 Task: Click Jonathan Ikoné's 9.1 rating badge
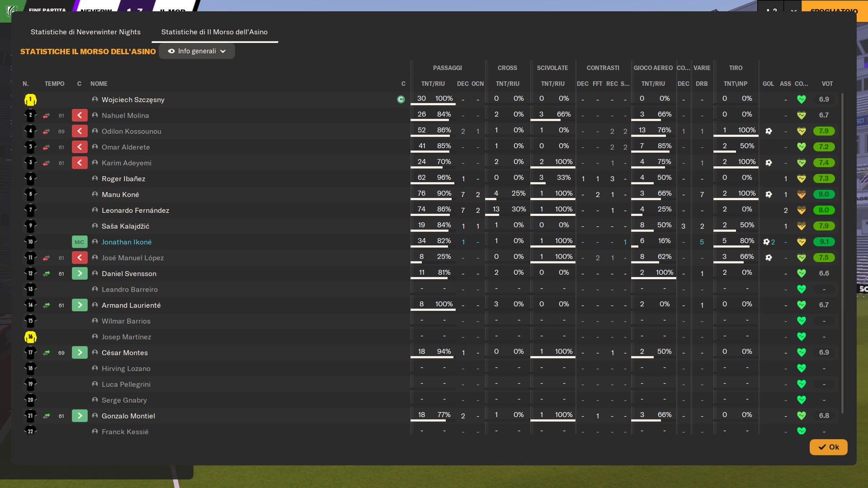[824, 242]
